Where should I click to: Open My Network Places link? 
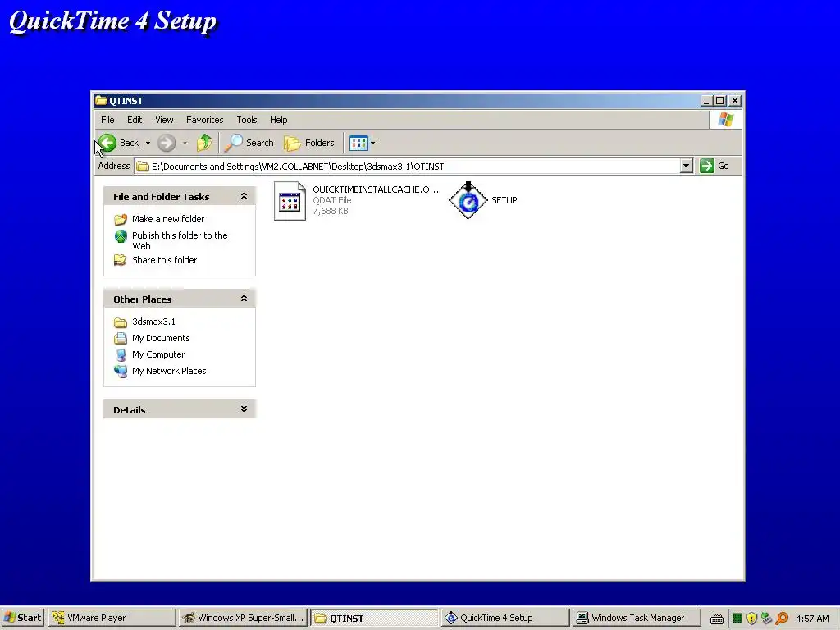point(169,371)
